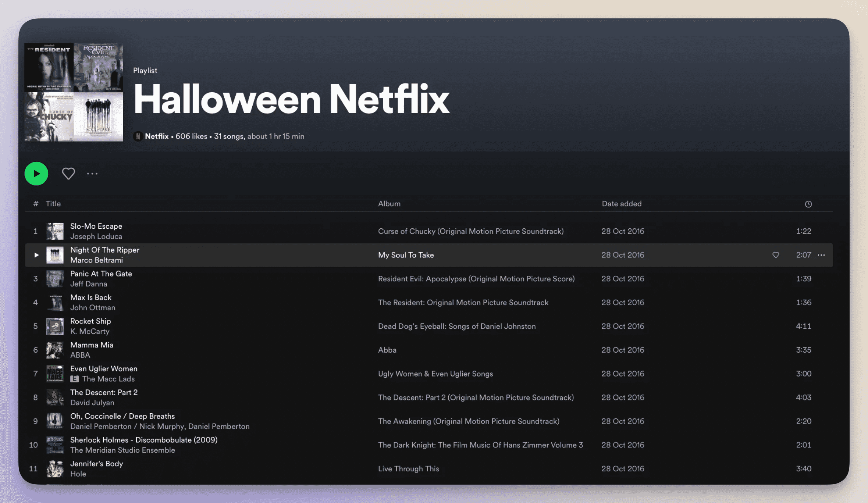
Task: Click the Jennifer's Body album thumbnail
Action: [x=55, y=469]
